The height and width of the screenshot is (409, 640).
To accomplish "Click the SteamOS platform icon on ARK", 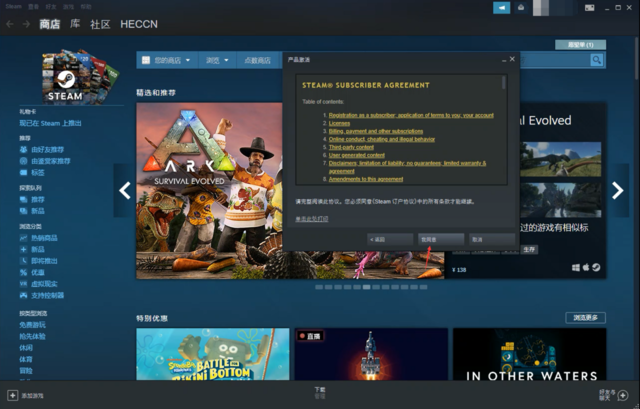I will [x=596, y=267].
